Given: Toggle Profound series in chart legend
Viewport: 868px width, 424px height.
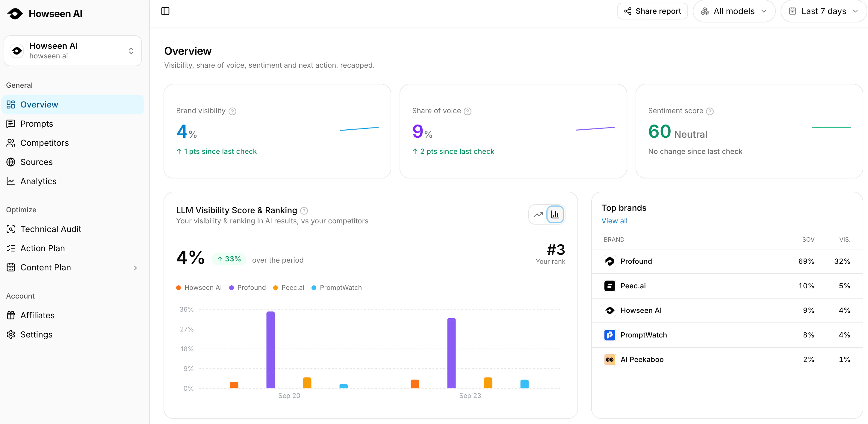Looking at the screenshot, I should coord(247,287).
